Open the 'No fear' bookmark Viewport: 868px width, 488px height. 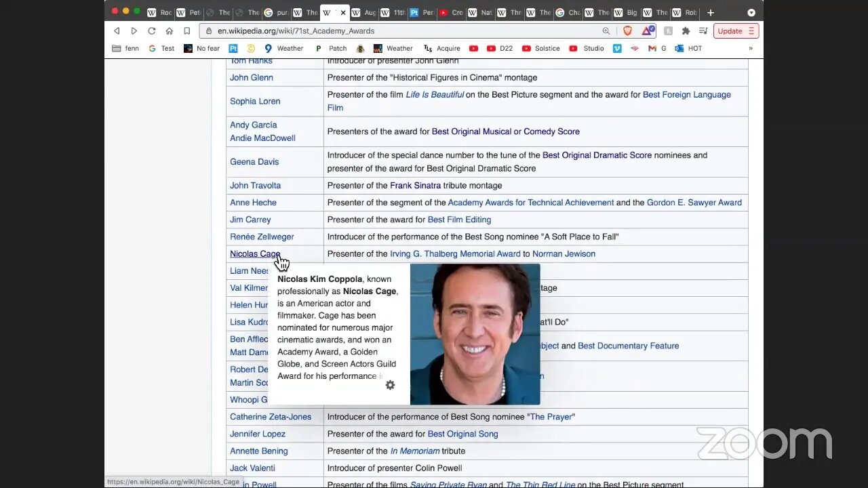coord(202,48)
